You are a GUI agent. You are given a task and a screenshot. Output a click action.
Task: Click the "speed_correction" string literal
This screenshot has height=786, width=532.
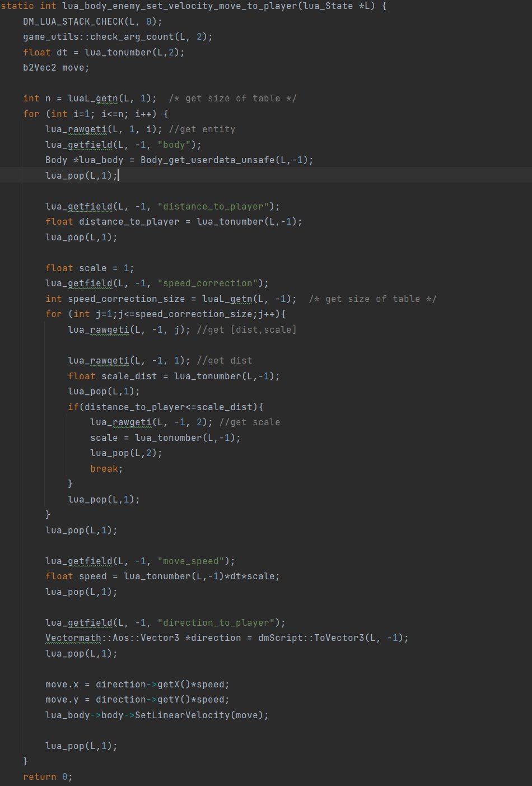tap(210, 283)
